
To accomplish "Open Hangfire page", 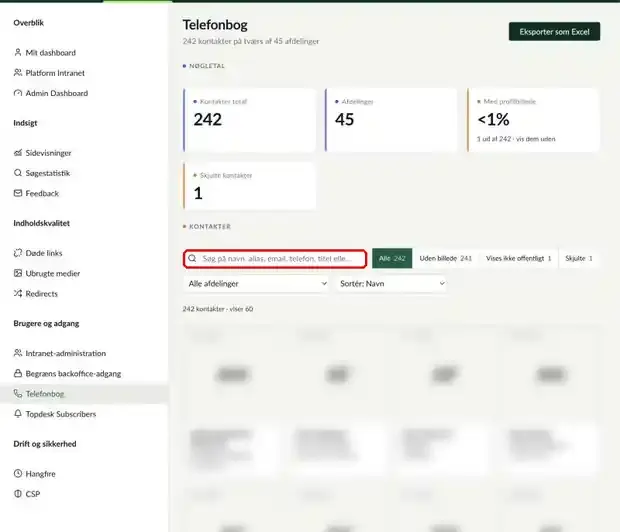I will 40,473.
